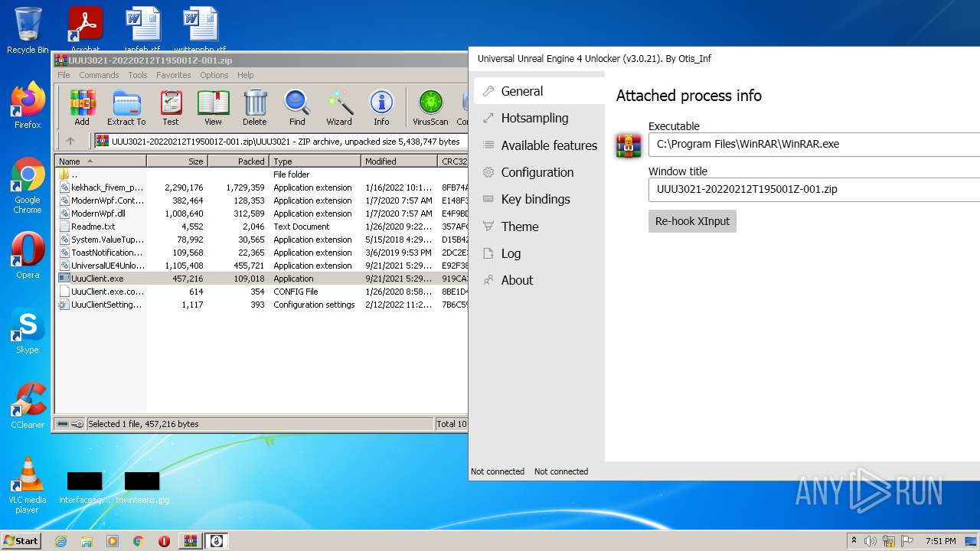Switch to the Theme tab
The image size is (980, 551).
(539, 227)
